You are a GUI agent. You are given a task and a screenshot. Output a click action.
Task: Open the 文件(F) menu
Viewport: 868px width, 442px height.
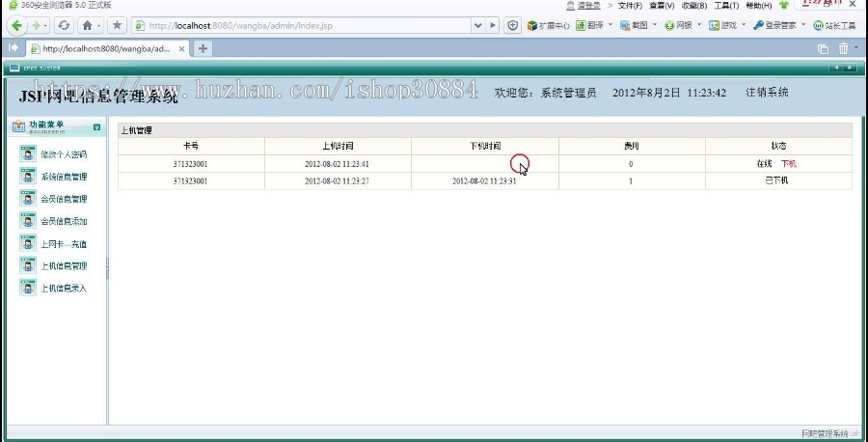(x=630, y=6)
